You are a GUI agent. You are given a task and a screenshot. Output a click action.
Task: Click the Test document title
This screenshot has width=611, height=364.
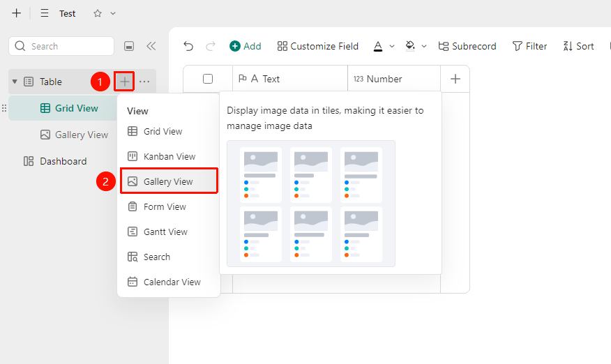pyautogui.click(x=67, y=14)
